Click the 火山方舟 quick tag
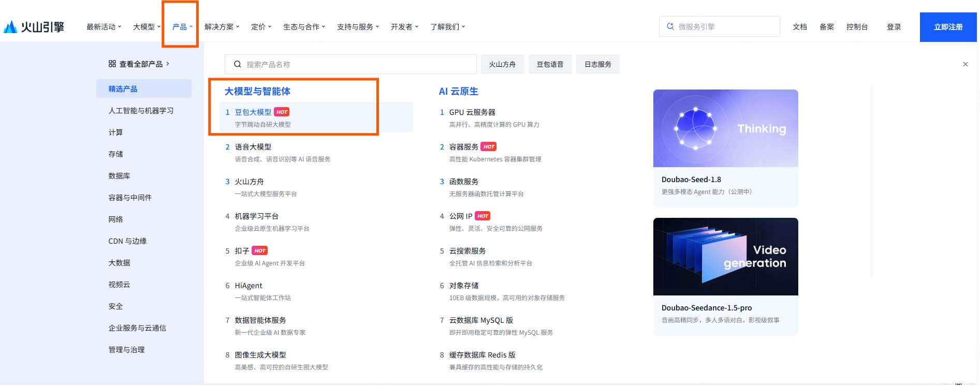This screenshot has height=386, width=980. [x=502, y=65]
